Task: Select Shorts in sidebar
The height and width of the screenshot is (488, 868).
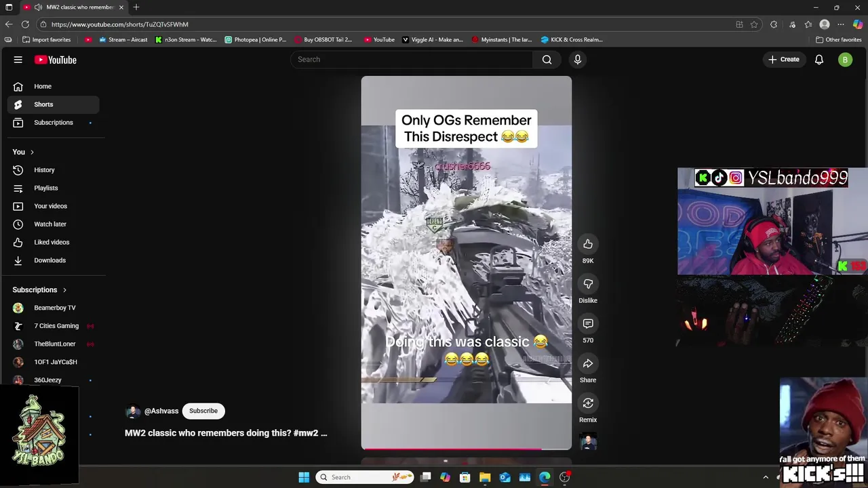Action: 53,104
